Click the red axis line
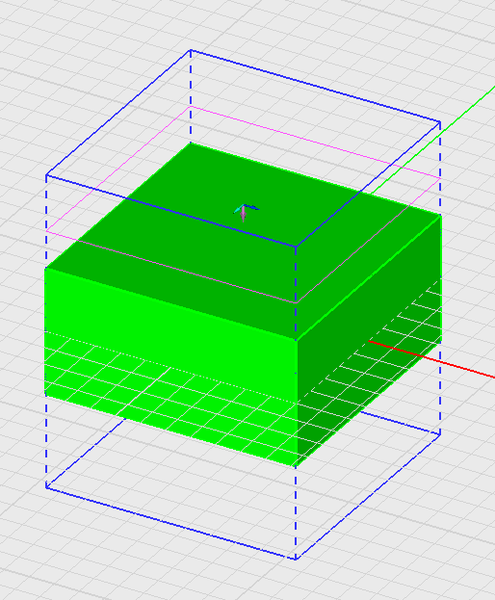 (x=431, y=359)
